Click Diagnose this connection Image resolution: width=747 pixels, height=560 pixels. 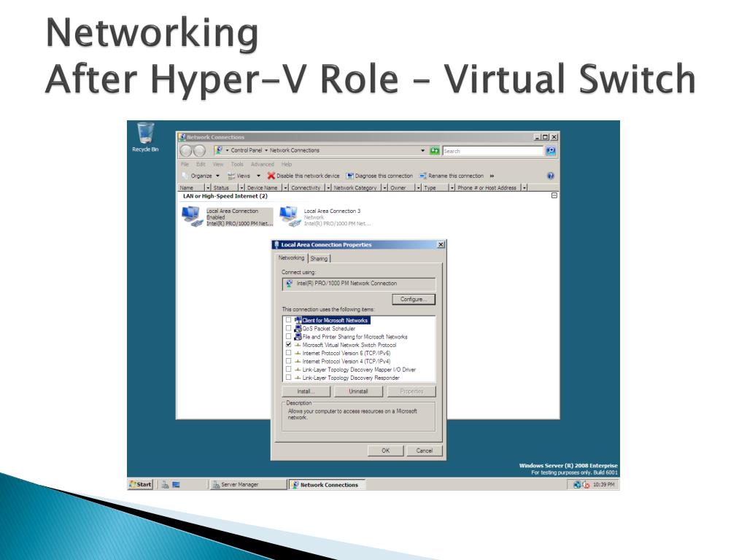click(x=379, y=176)
